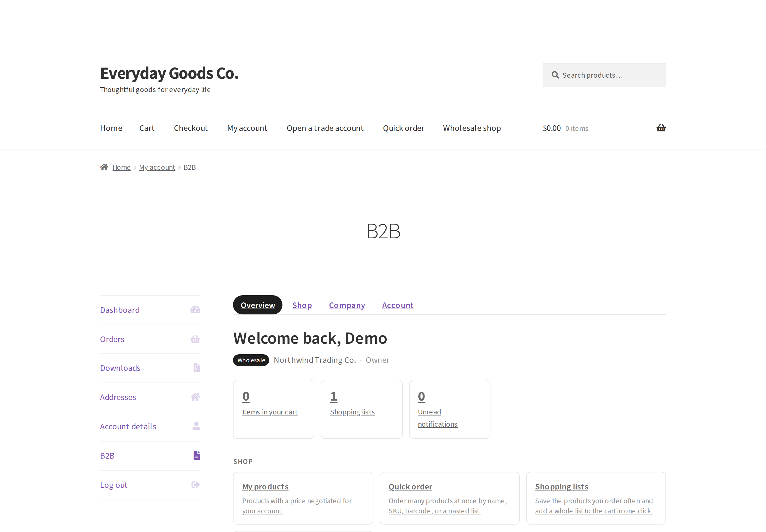The height and width of the screenshot is (532, 766).
Task: Follow the Home breadcrumb link
Action: pos(121,167)
